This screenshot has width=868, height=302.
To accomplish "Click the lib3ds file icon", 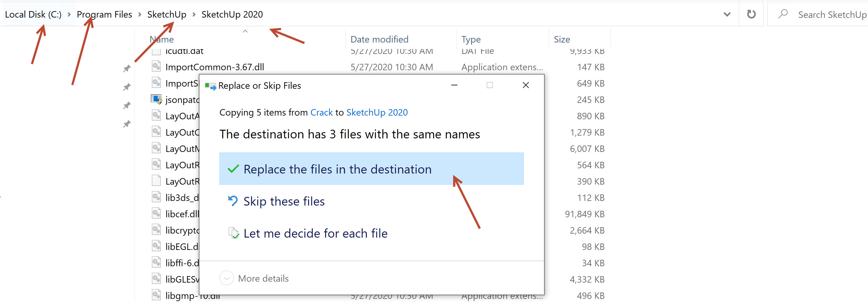I will pos(156,197).
